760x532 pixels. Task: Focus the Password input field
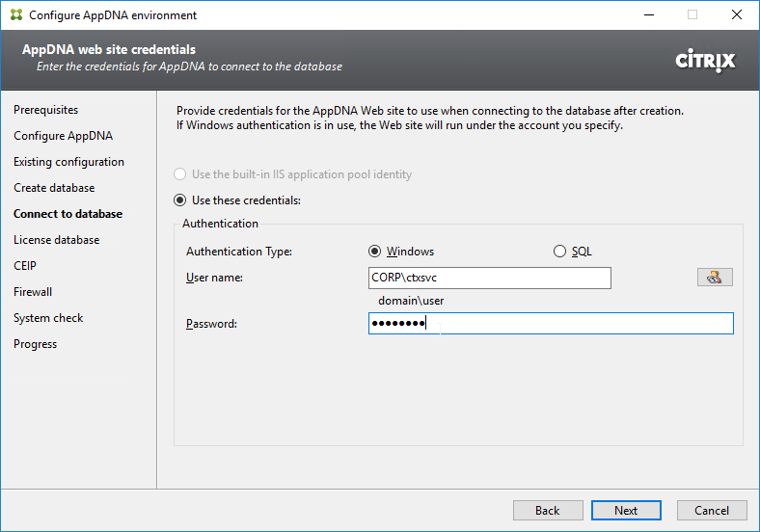(551, 323)
